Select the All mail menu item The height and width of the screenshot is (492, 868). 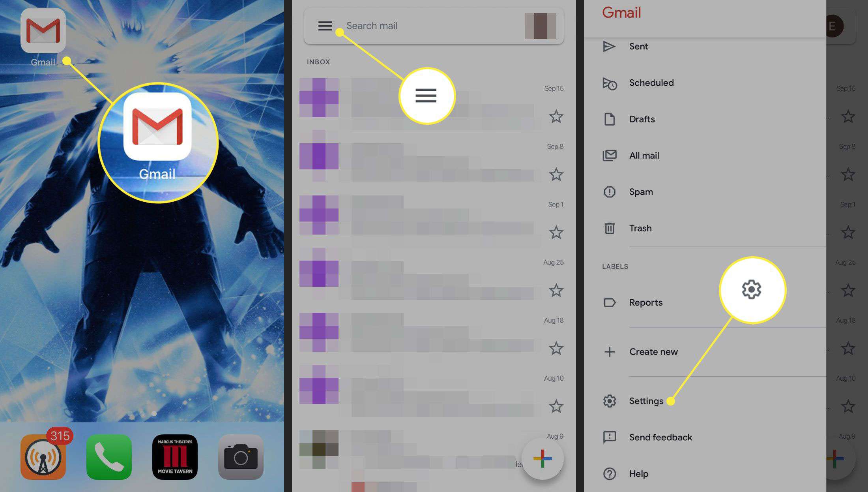click(x=644, y=155)
